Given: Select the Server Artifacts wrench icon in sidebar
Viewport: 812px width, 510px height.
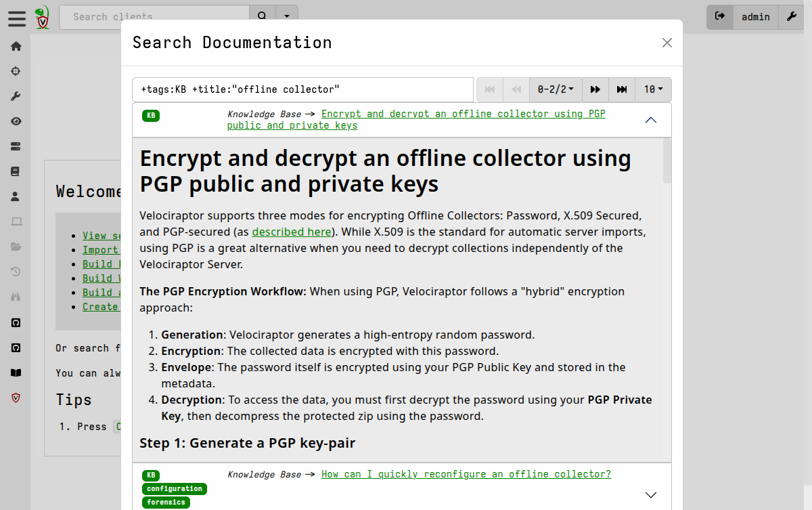Looking at the screenshot, I should tap(16, 95).
